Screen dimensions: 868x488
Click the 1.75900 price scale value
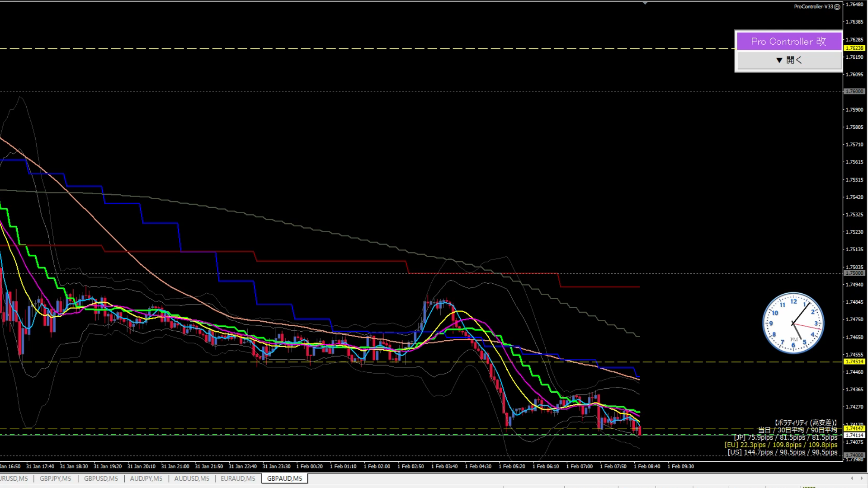[854, 110]
